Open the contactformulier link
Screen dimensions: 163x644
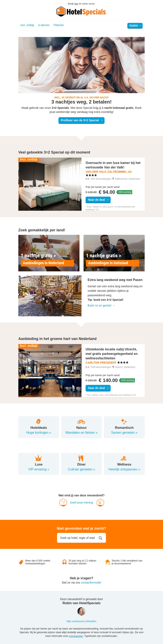(x=91, y=583)
